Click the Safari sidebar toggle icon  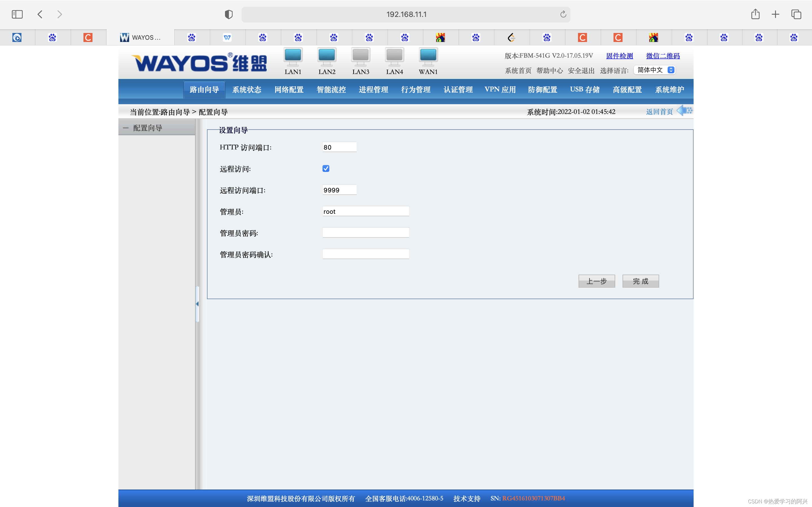click(17, 14)
